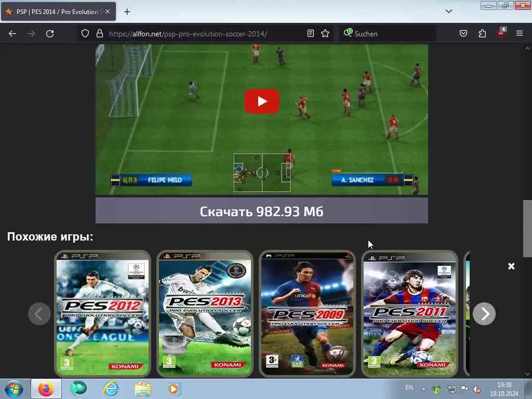Viewport: 532px width, 399px height.
Task: Open the PES 2009 game cover
Action: [308, 314]
